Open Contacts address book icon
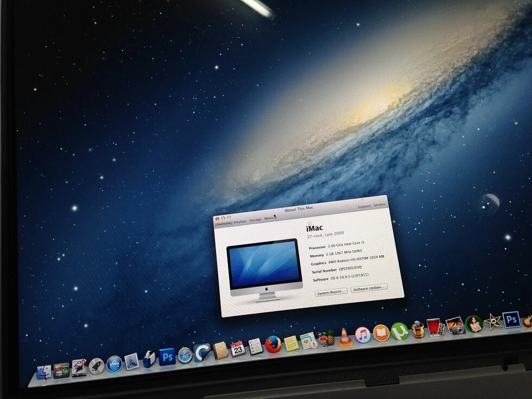The height and width of the screenshot is (399, 532). coord(220,351)
